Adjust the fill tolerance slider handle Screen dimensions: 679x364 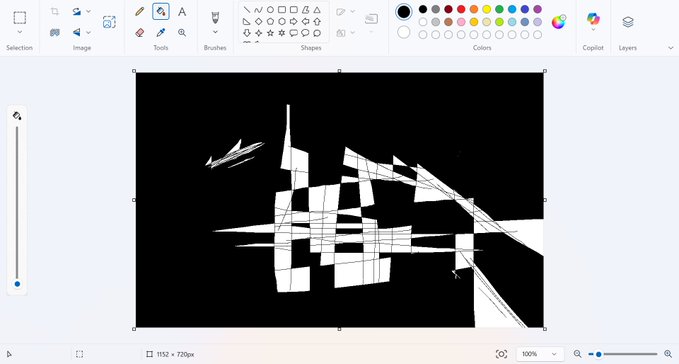[17, 284]
